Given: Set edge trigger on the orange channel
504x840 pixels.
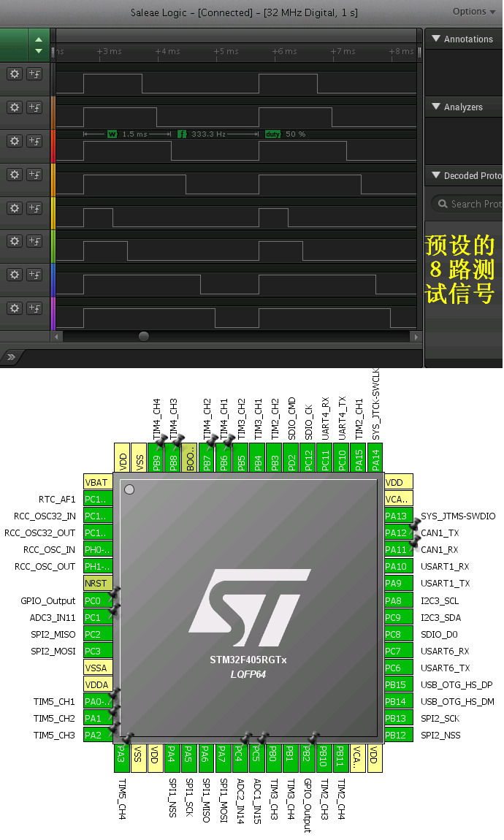Looking at the screenshot, I should 34,174.
